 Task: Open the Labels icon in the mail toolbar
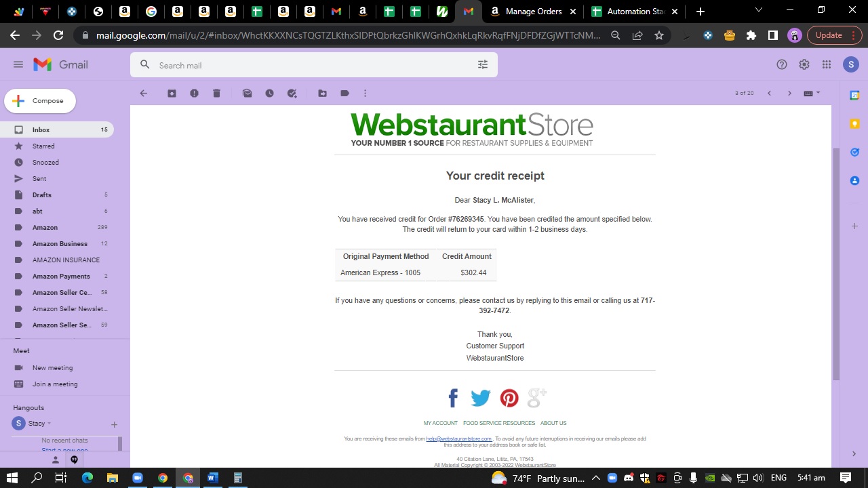(x=344, y=94)
